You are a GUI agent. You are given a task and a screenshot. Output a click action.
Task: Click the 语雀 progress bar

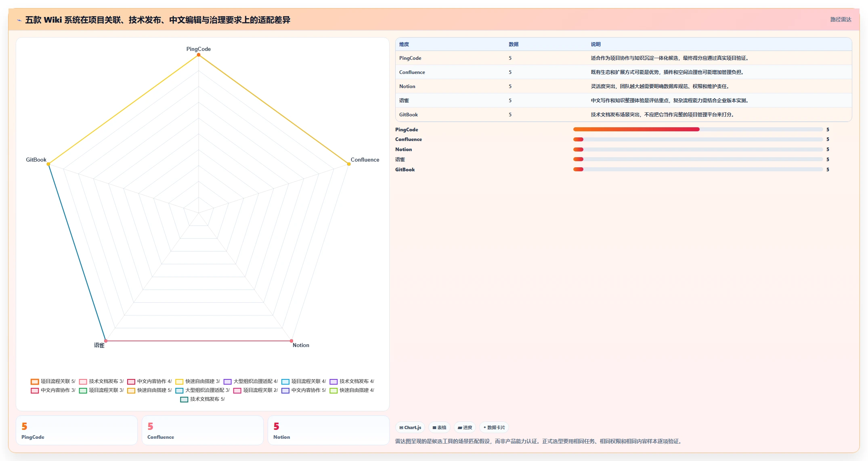[x=698, y=159]
